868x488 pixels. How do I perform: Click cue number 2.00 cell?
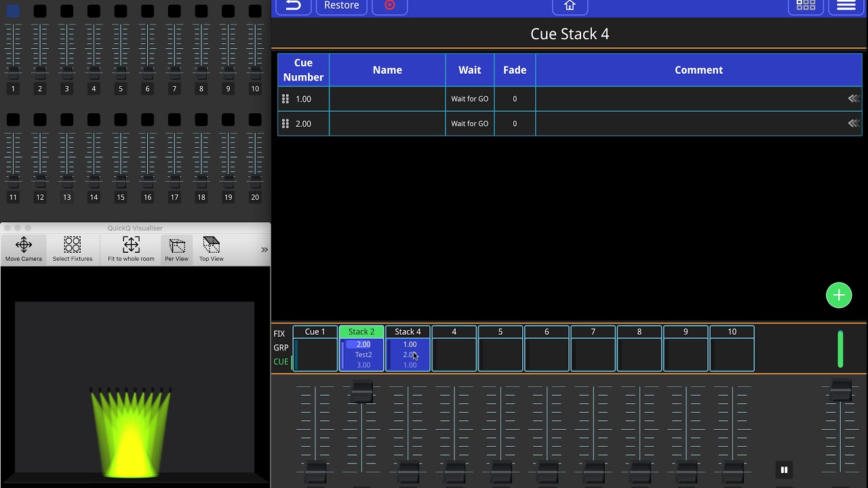[x=303, y=123]
